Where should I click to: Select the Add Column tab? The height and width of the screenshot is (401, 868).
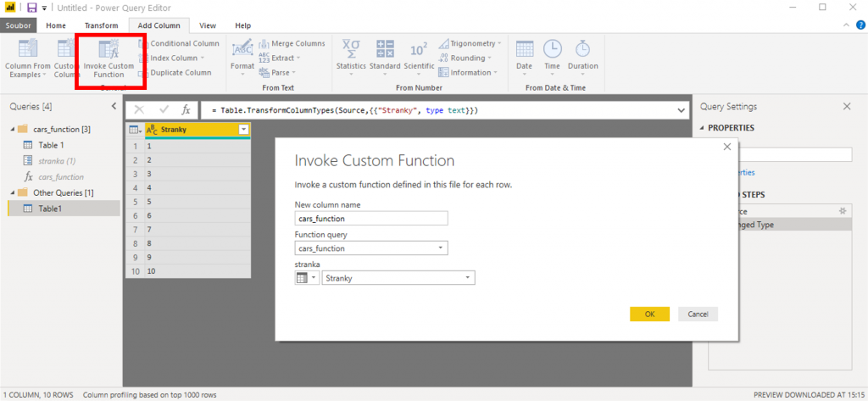pyautogui.click(x=159, y=25)
